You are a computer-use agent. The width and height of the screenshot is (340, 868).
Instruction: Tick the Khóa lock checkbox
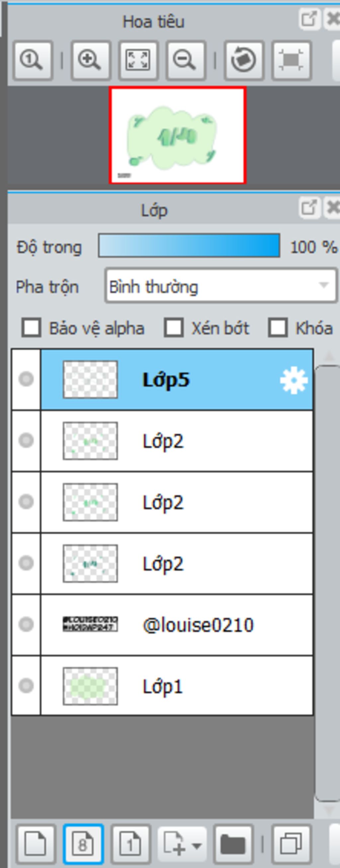[x=278, y=327]
